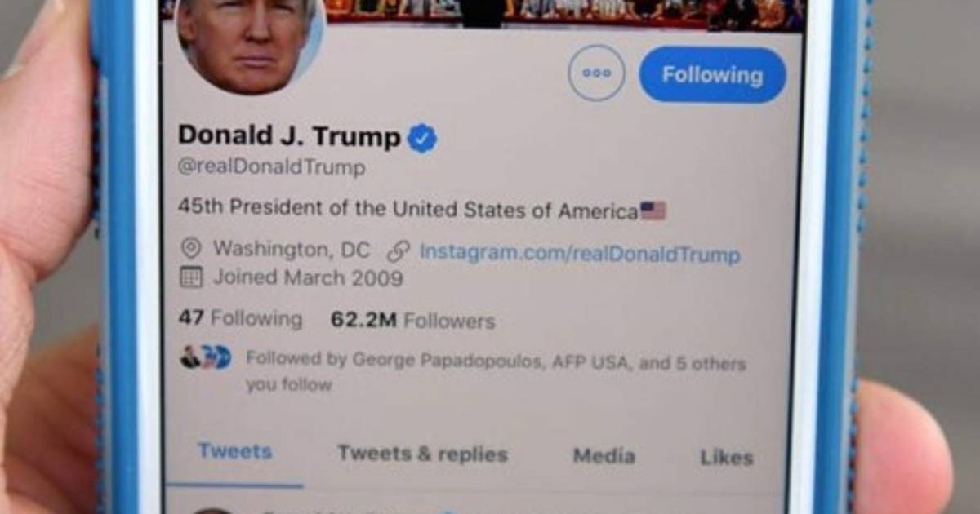View the 62.2M Followers list

(x=412, y=321)
